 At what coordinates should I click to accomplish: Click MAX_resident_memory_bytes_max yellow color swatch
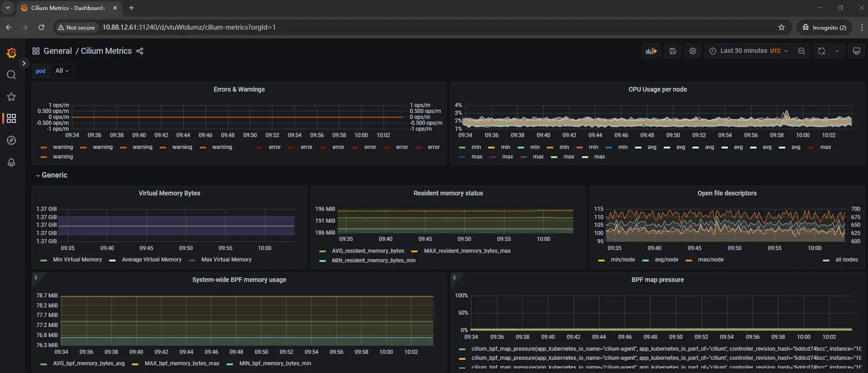[x=414, y=251]
